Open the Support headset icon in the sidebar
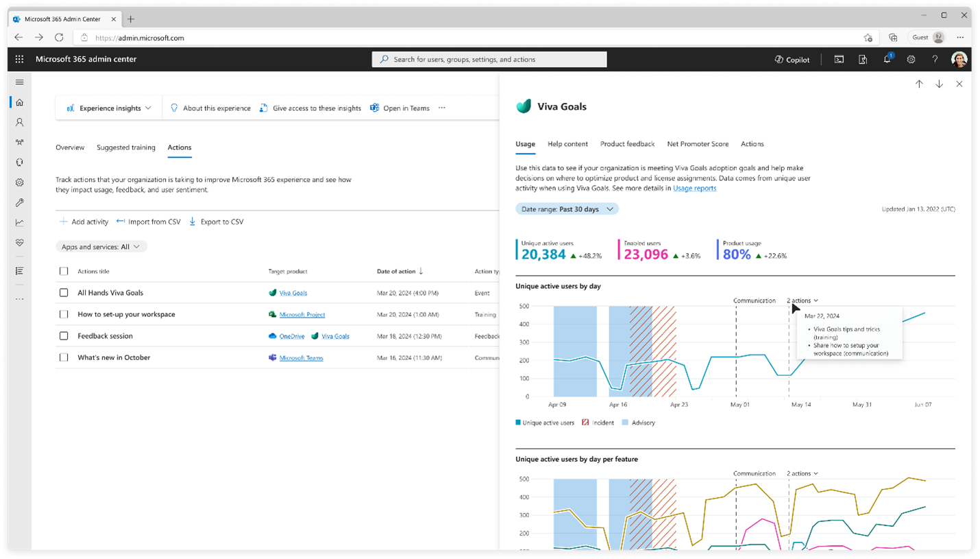 pos(19,162)
